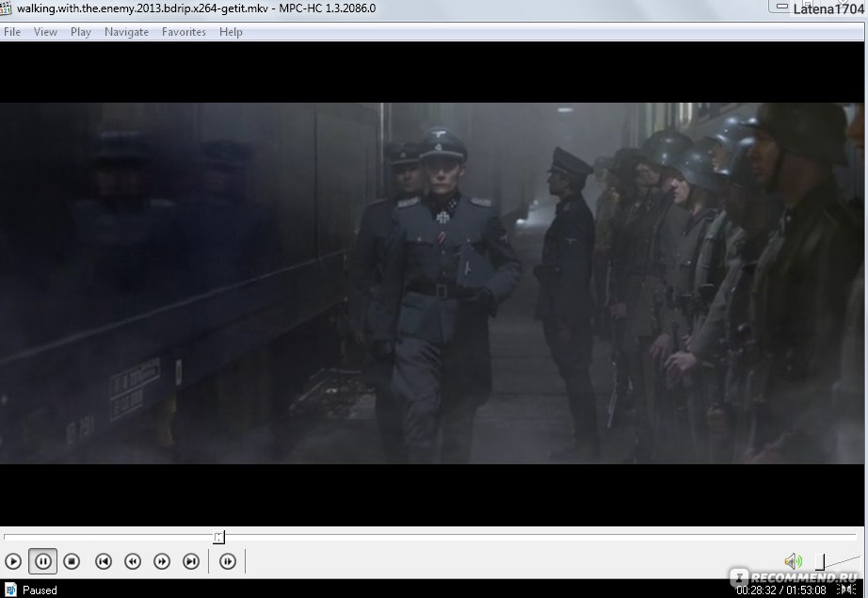Open the File menu

point(12,32)
